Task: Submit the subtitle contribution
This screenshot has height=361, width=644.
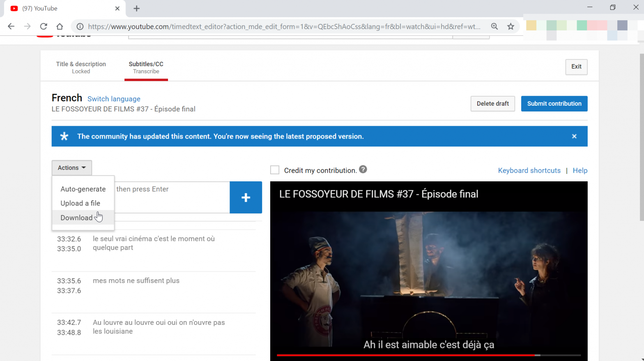Action: tap(554, 104)
